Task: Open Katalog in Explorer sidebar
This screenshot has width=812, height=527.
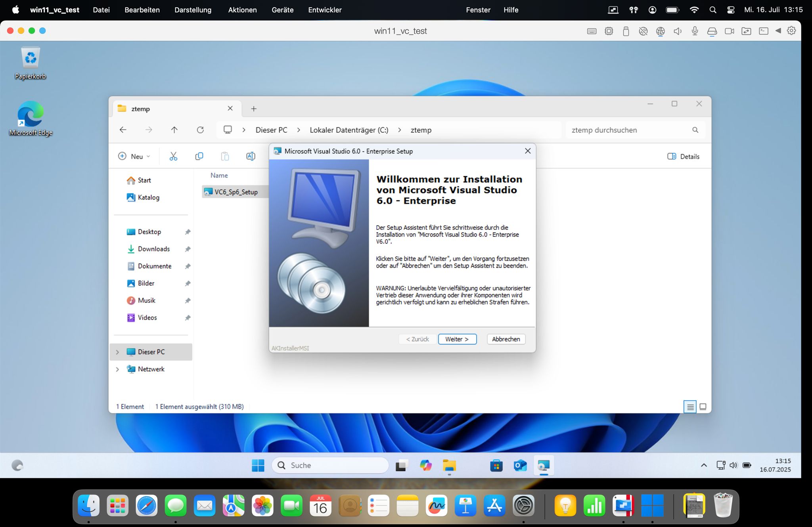Action: pyautogui.click(x=143, y=197)
